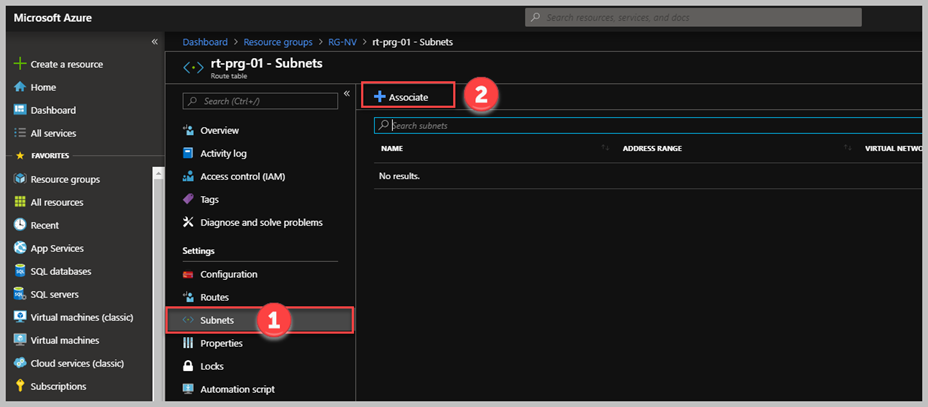Open the Home icon in sidebar
Viewport: 928px width, 407px height.
click(x=20, y=87)
